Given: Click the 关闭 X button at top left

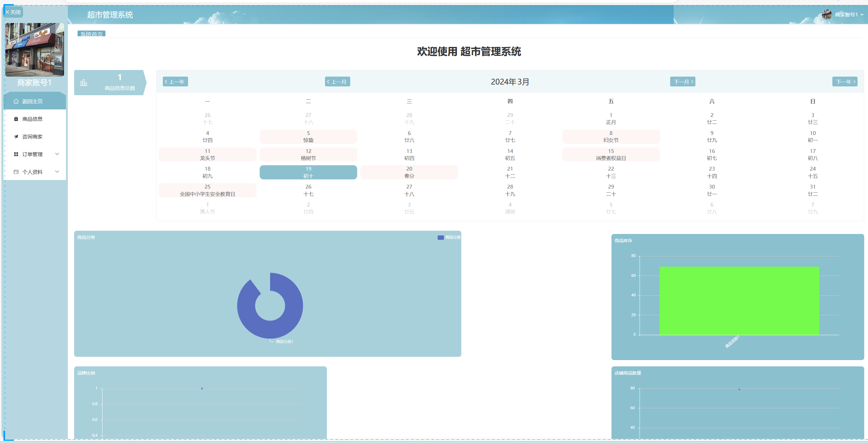Looking at the screenshot, I should [x=13, y=12].
